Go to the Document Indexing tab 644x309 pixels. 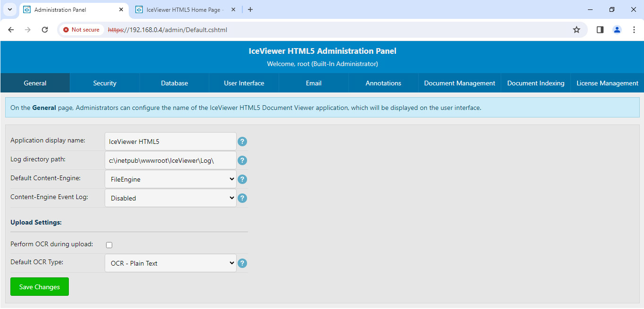(536, 83)
